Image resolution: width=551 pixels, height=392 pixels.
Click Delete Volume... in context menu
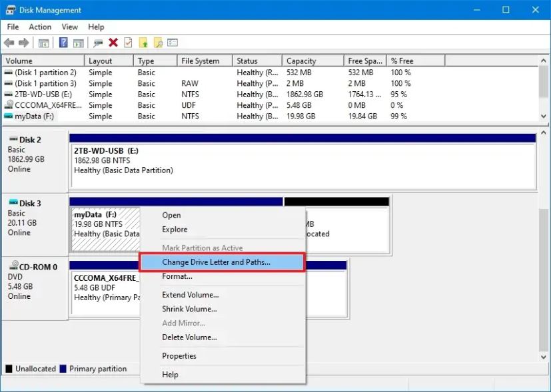point(189,337)
